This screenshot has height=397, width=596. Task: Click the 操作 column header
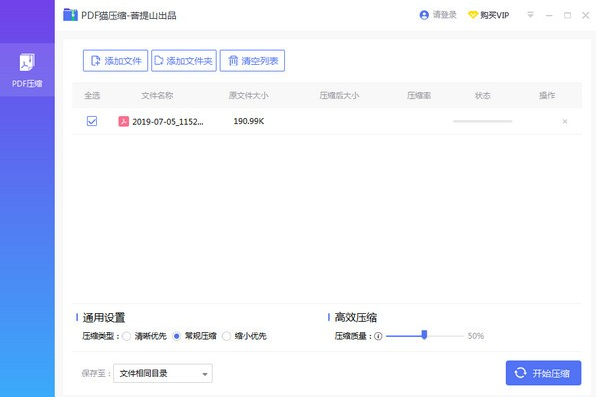click(x=547, y=95)
